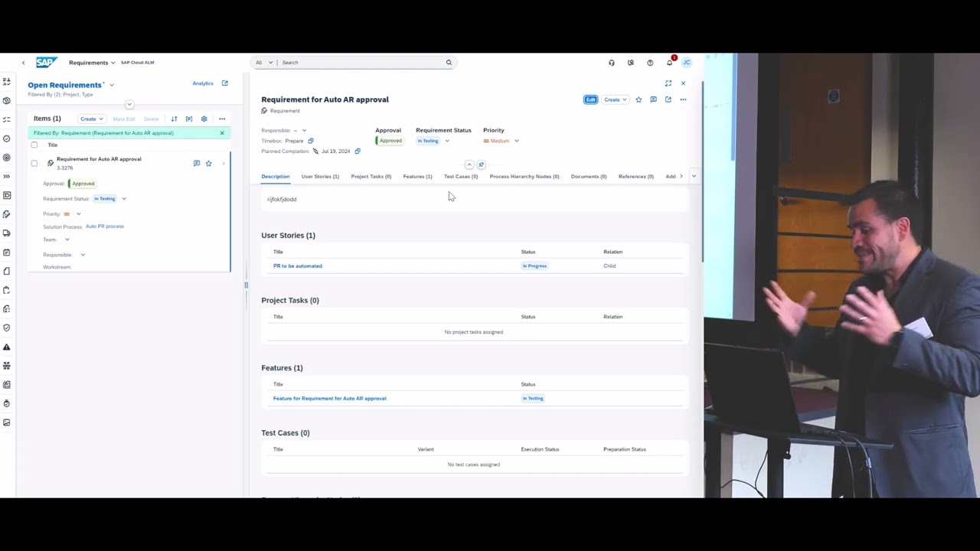Image resolution: width=980 pixels, height=551 pixels.
Task: Click copy icon next to Jul 19, 2024
Action: (x=357, y=152)
